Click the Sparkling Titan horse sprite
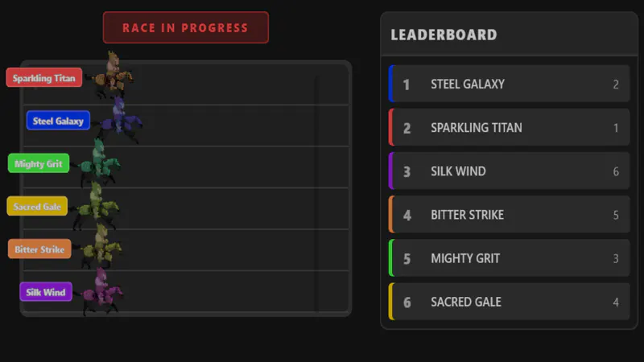The image size is (644, 362). 113,75
